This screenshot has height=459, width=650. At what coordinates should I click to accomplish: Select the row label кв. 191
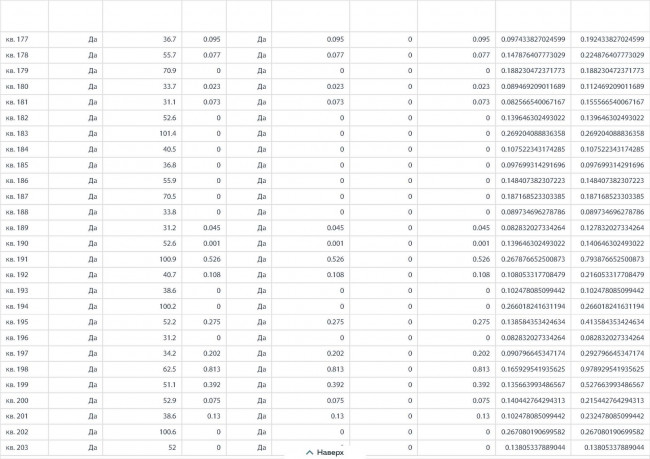tap(17, 259)
